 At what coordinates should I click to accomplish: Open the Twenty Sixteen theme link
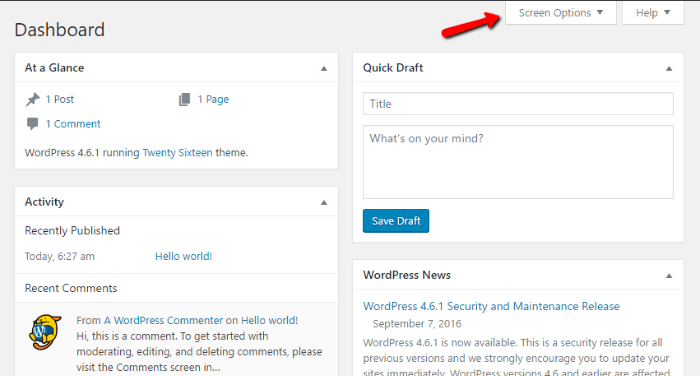(177, 153)
